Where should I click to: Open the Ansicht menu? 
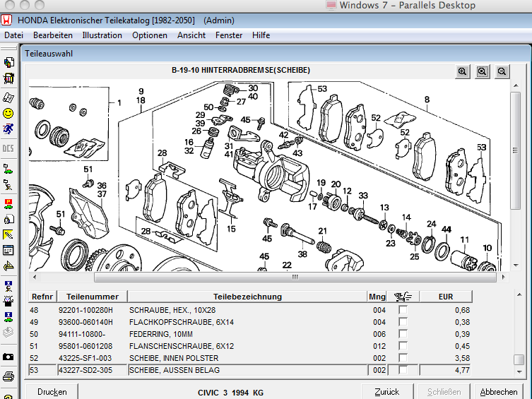191,35
